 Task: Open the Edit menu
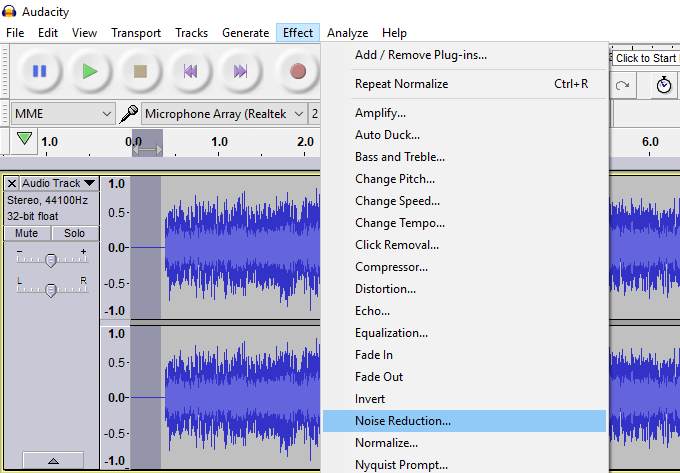[x=48, y=33]
